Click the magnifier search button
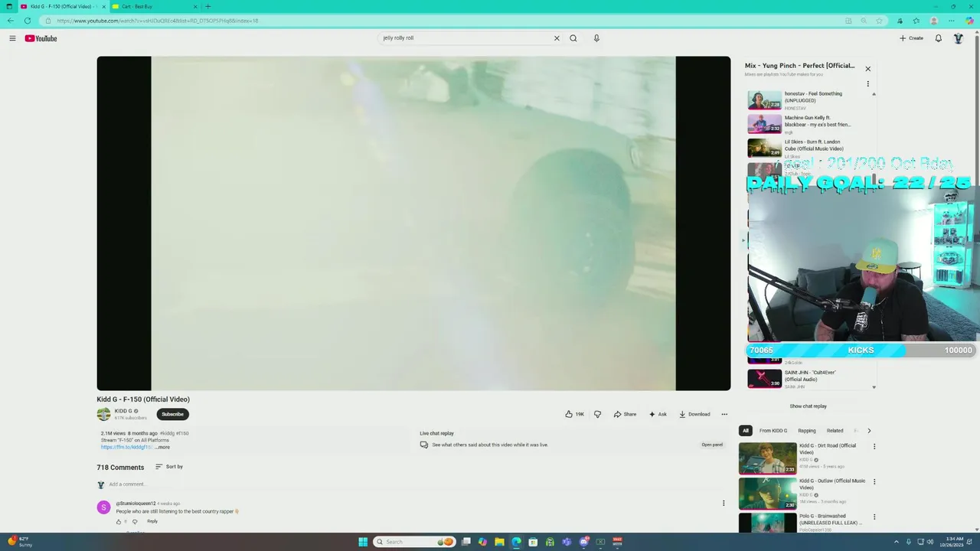Image resolution: width=980 pixels, height=551 pixels. pos(573,38)
